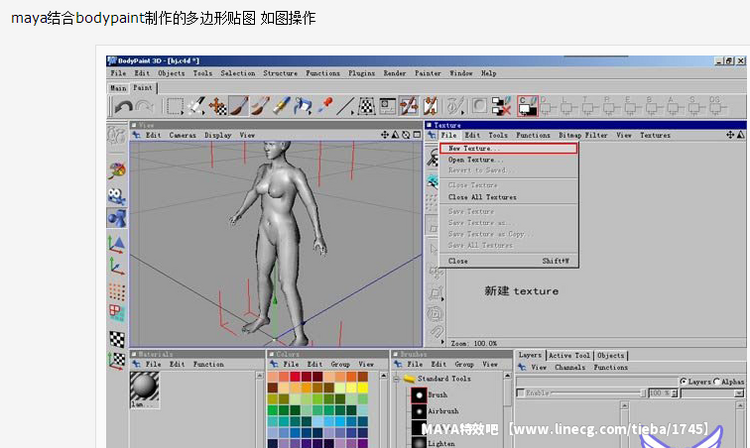The image size is (750, 448).
Task: Switch to the Active Tool tab
Action: 569,356
